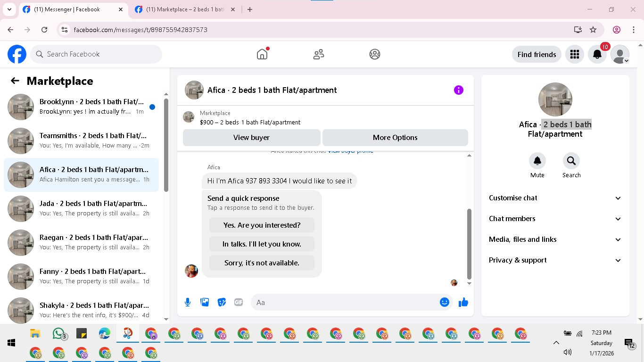Viewport: 644px width, 362px height.
Task: Open conversation information purple icon
Action: (459, 90)
